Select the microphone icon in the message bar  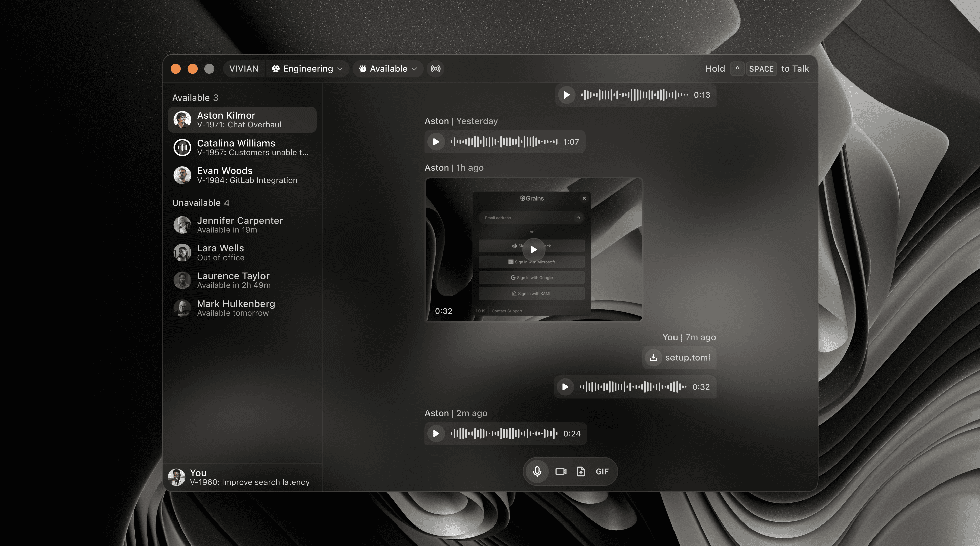pos(537,471)
